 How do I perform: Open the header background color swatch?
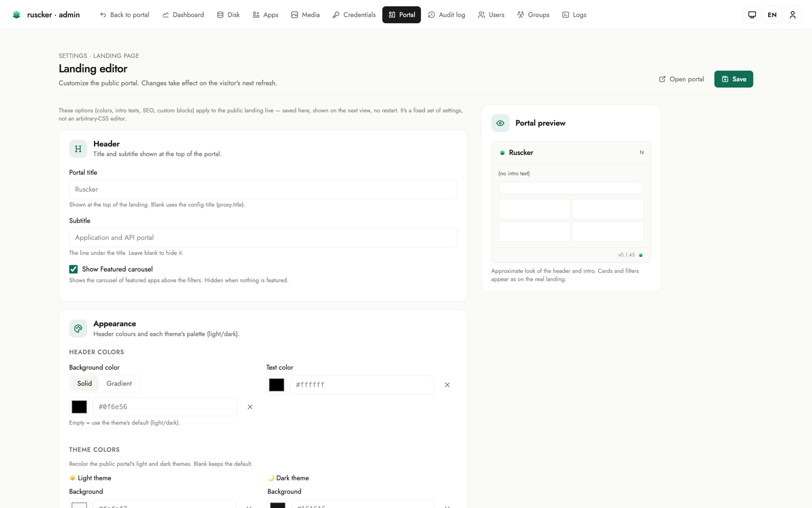79,407
